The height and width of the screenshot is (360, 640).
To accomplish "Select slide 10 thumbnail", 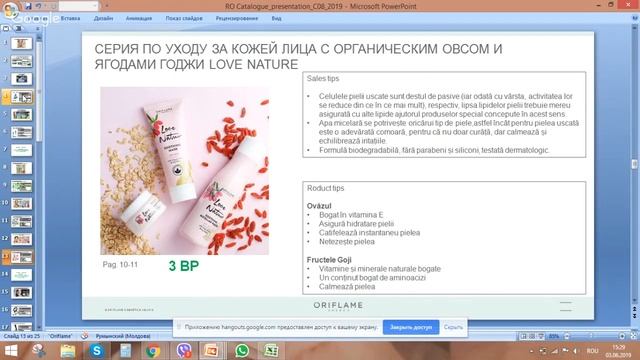I will [21, 203].
